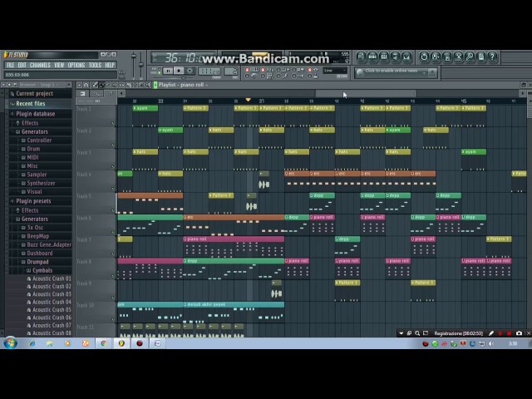
Task: Click the playlist horizontal scrollbar thumb
Action: (366, 93)
